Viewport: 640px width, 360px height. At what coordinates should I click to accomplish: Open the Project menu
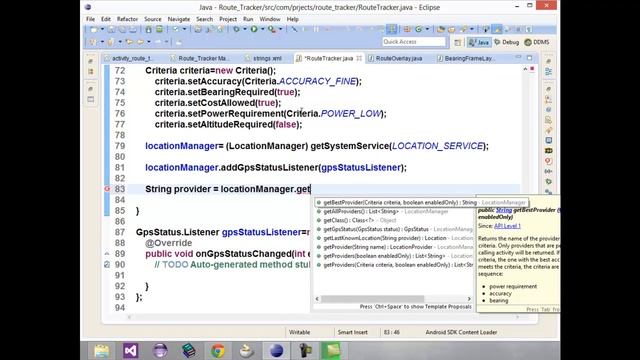(228, 19)
